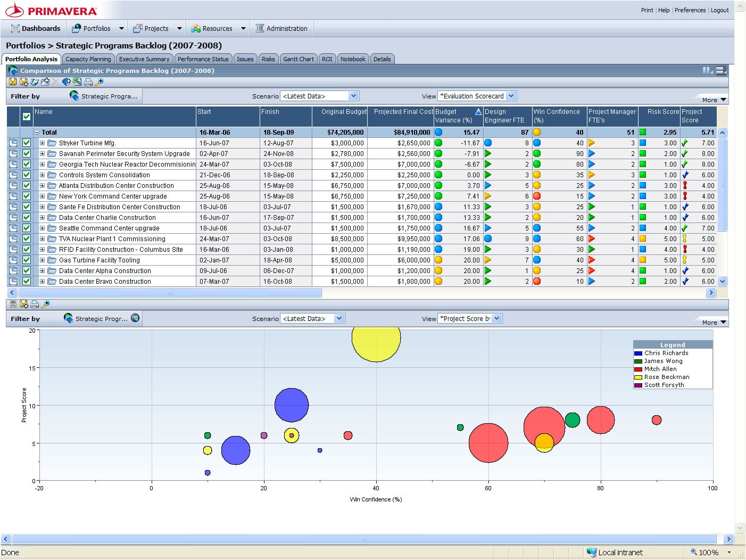Click the Print icon in chart toolbar
Screen dimensions: 746x560
[x=35, y=304]
